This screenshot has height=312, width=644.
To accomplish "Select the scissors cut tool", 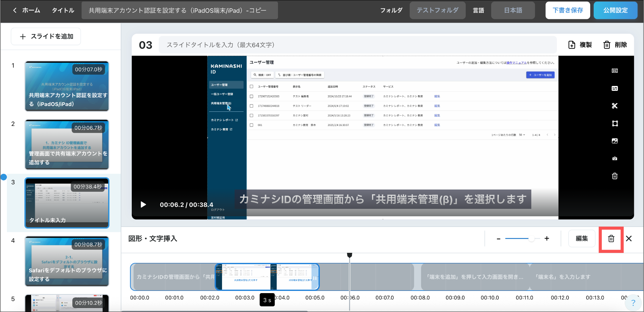I will pos(615,106).
